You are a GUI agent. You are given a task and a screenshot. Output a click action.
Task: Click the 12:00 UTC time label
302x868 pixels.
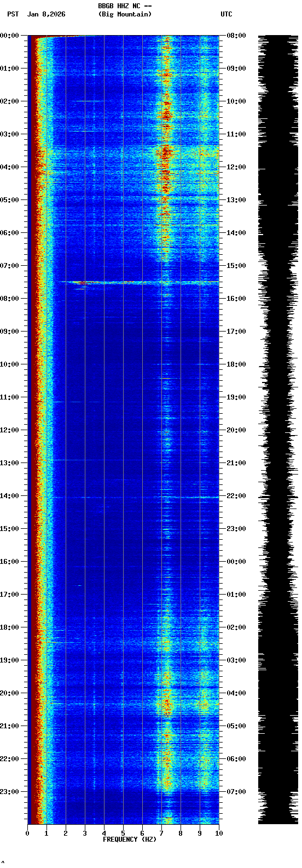click(236, 167)
